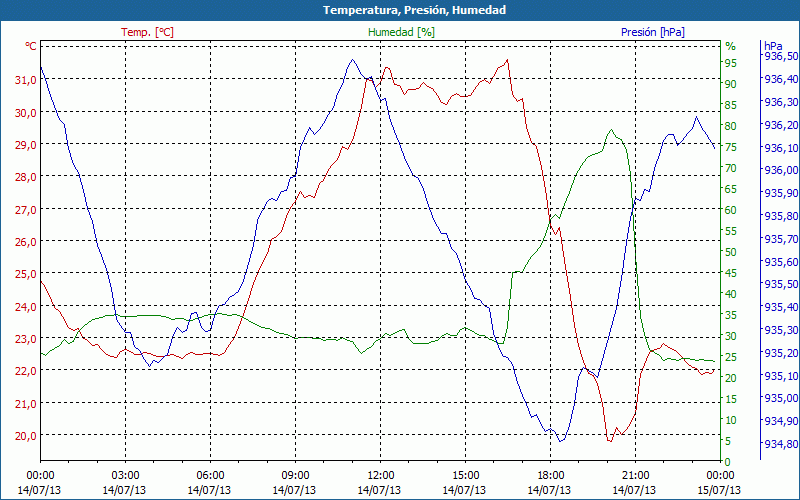800x500 pixels.
Task: Click the '%' unit label on humidity axis
Action: click(x=731, y=46)
